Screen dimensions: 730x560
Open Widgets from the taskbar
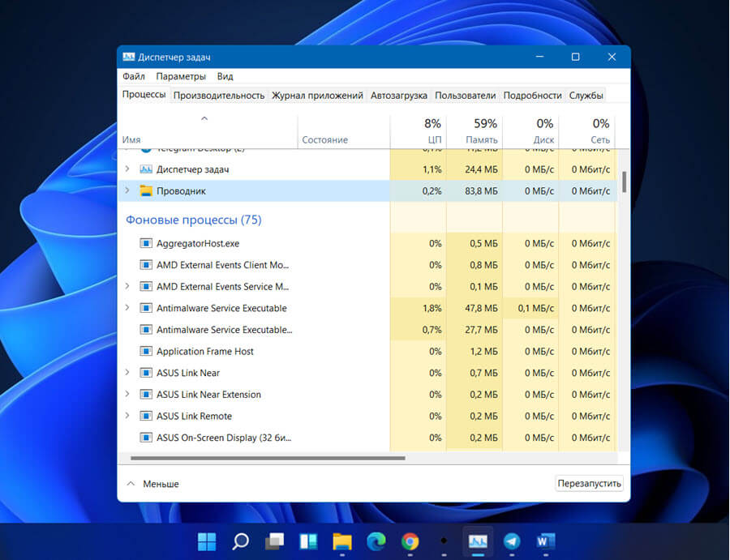click(308, 541)
